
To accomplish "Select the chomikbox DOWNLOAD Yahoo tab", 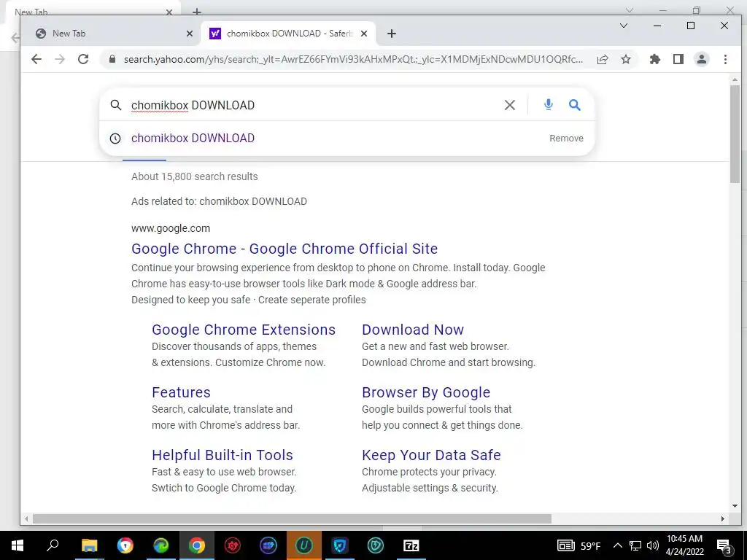I will (289, 34).
